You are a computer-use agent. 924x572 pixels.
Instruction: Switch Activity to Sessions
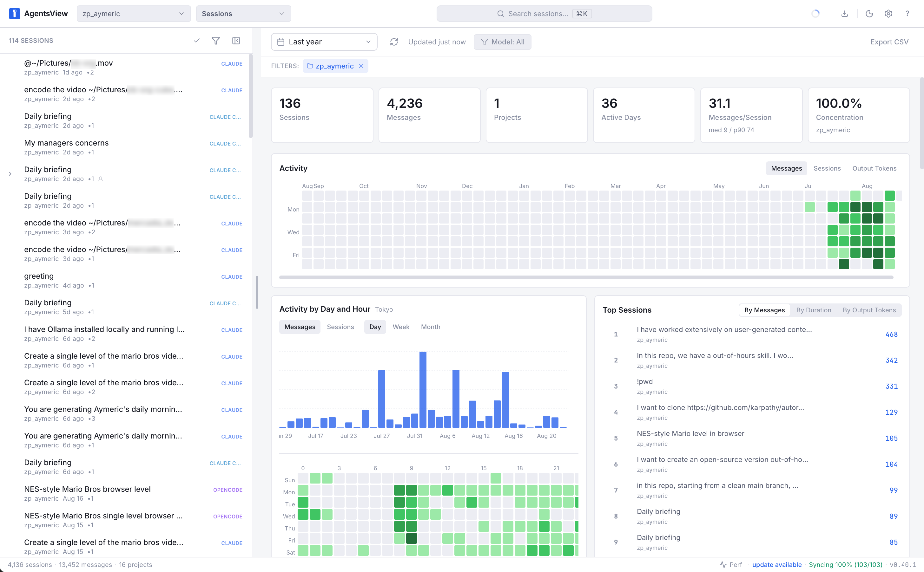(x=827, y=168)
